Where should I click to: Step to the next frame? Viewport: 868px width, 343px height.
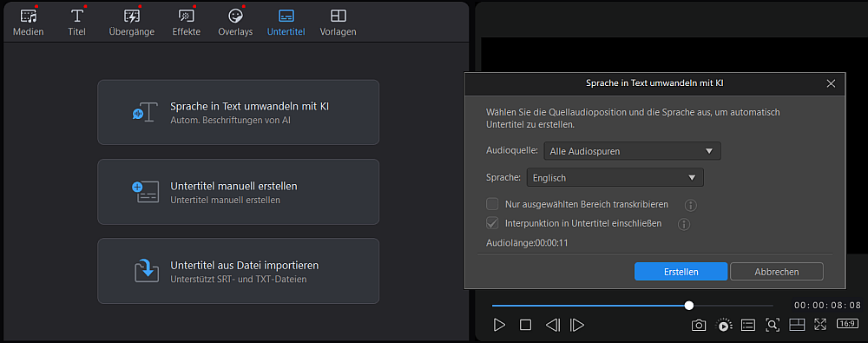click(577, 325)
